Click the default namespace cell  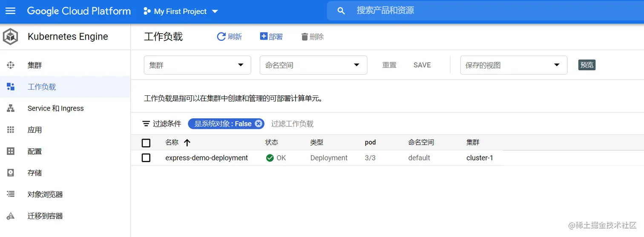coord(419,158)
